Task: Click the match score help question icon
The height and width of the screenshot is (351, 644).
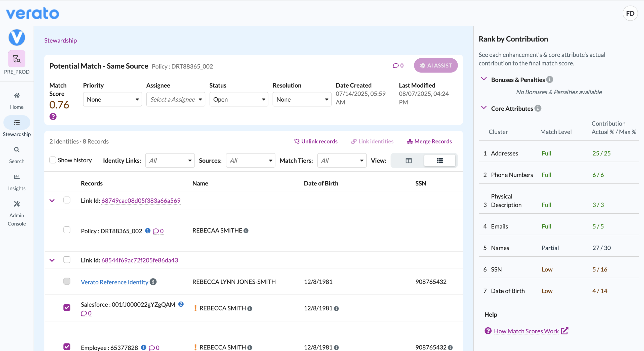Action: tap(53, 116)
